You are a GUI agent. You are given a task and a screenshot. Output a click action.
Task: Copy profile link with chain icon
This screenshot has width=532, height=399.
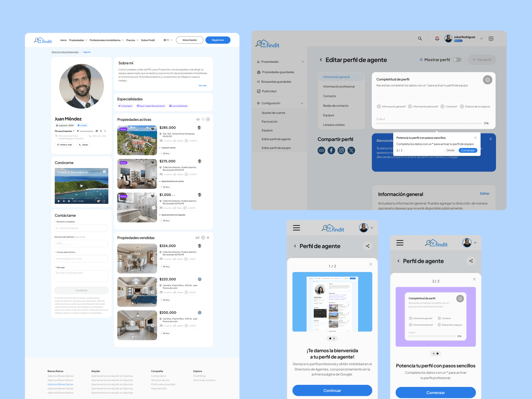point(321,151)
